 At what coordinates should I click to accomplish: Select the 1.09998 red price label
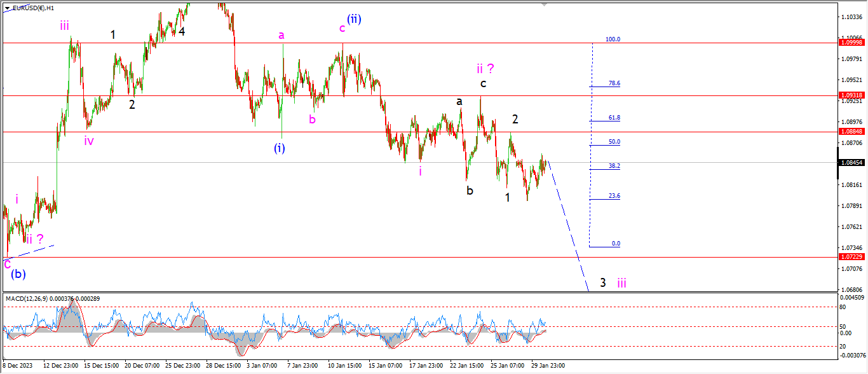[x=851, y=43]
